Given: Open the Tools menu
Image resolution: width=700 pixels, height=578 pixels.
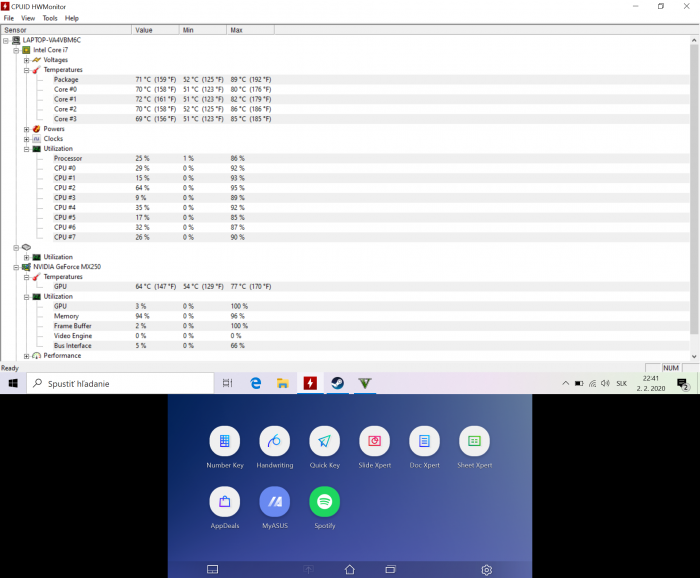Looking at the screenshot, I should coord(49,18).
